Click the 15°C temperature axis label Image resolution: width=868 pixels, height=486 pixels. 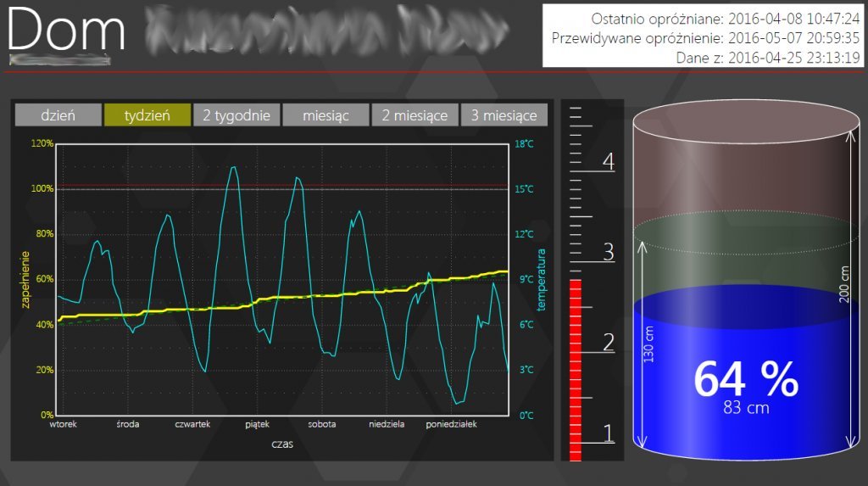(524, 189)
